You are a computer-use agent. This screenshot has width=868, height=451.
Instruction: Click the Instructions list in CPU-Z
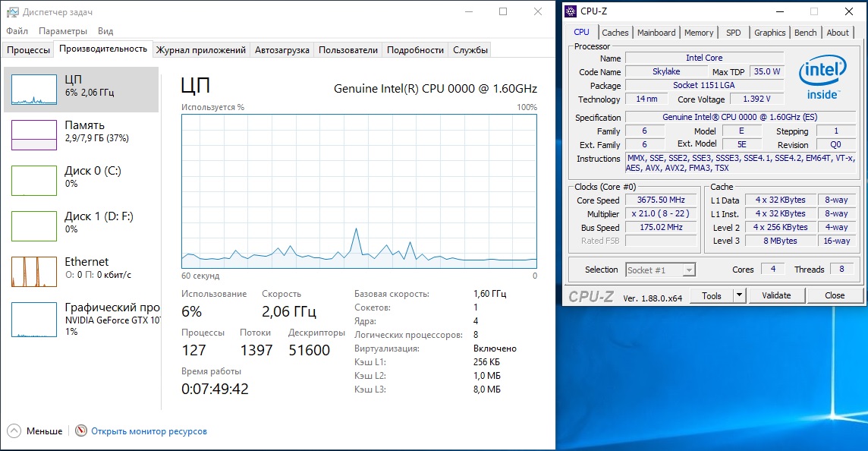point(741,163)
